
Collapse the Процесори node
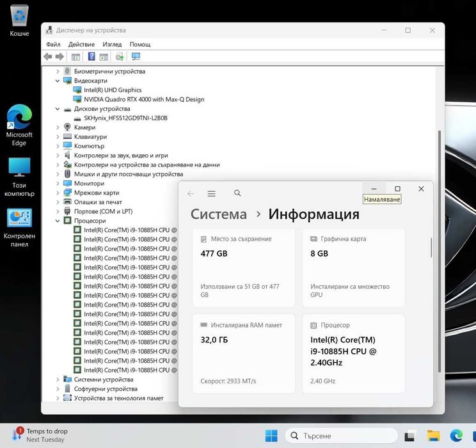pos(58,221)
